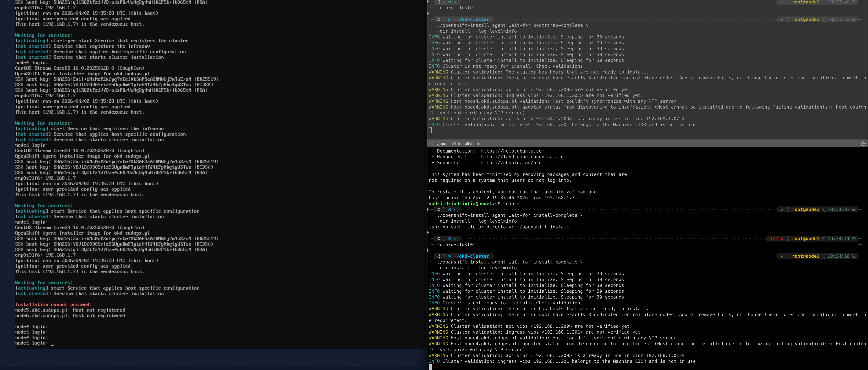Click 'To restore this content' unminimize line

point(514,192)
